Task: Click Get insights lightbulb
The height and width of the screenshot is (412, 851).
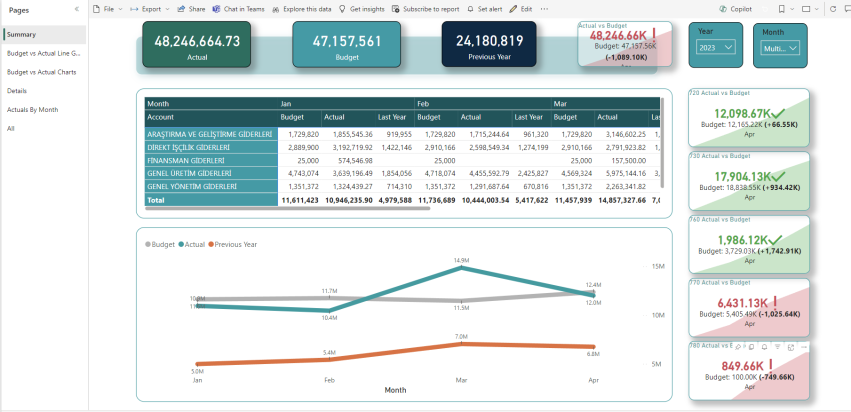Action: 342,8
